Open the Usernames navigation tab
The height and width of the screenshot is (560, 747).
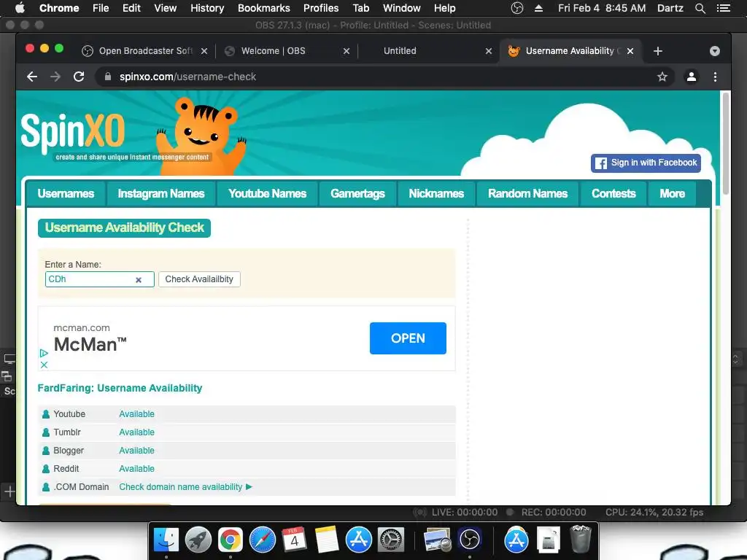[x=66, y=194]
